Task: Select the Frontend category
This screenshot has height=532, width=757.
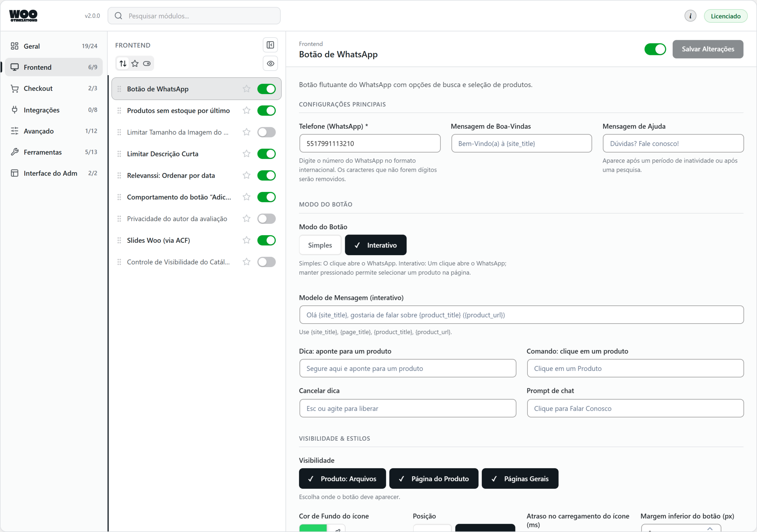Action: coord(54,67)
